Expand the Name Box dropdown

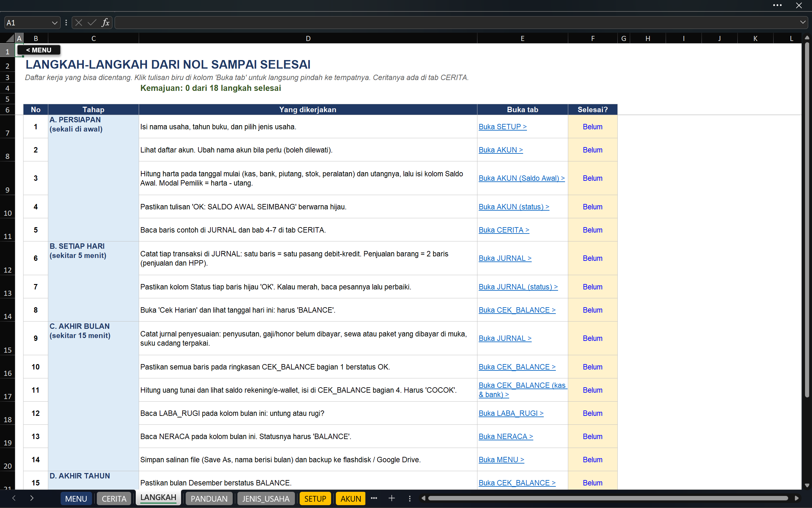click(54, 23)
